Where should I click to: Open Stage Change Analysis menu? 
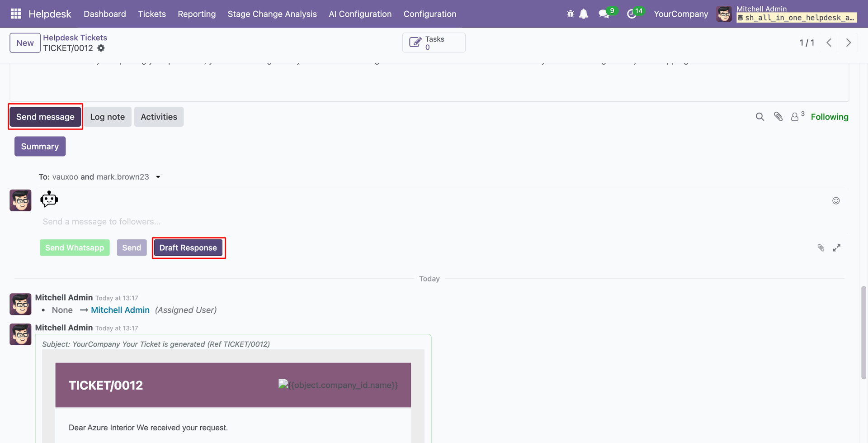[272, 14]
